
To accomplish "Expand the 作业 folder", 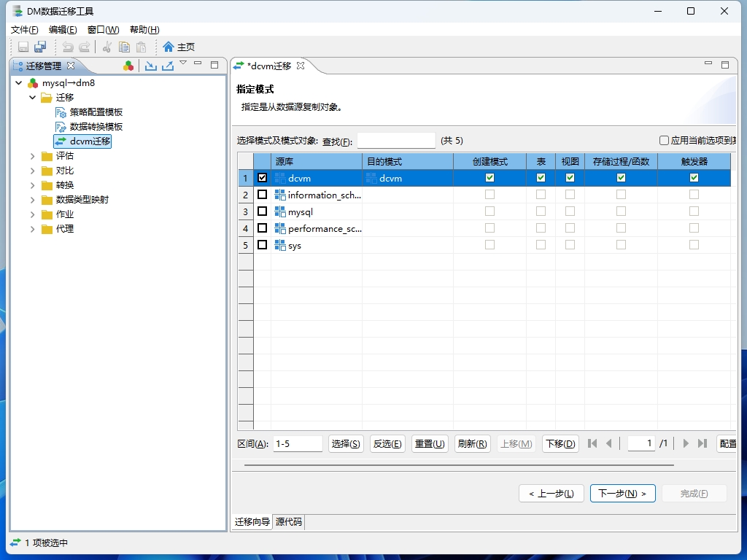I will point(32,214).
